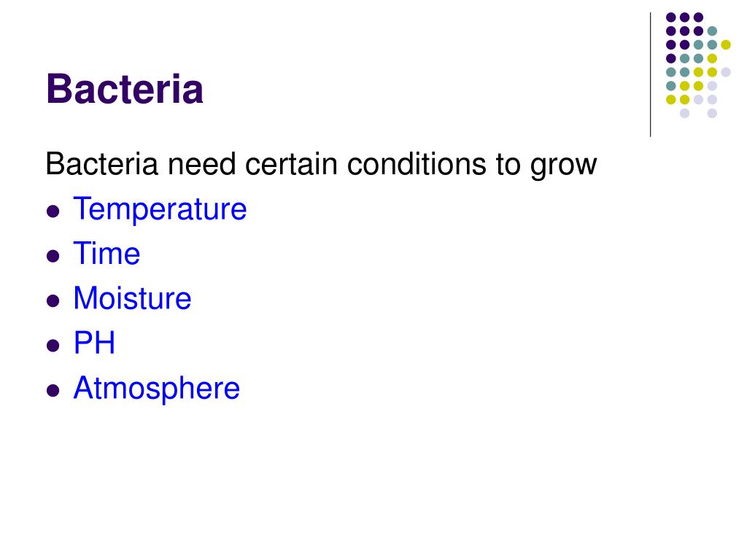
Task: Click the bottom-right lavender dot in grid
Action: [x=712, y=113]
